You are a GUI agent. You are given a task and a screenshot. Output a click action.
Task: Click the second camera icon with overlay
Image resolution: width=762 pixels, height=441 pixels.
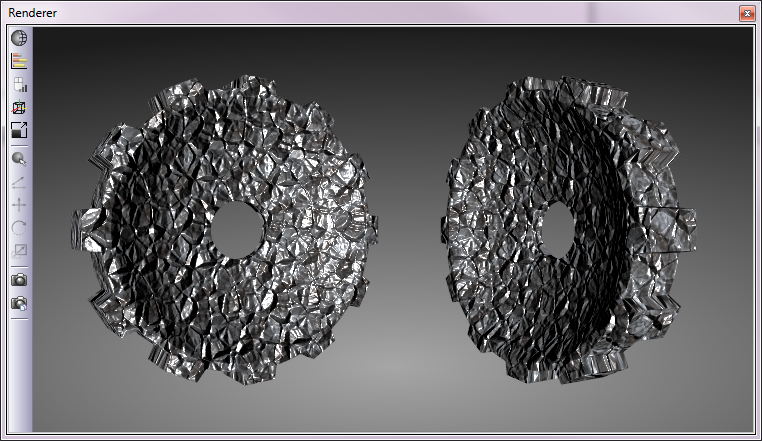19,303
